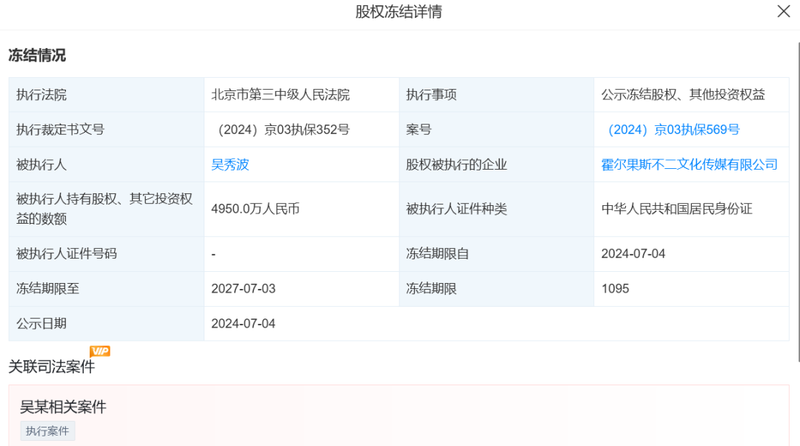Open case number (2024)京03执保569号 link
This screenshot has height=446, width=800.
tap(673, 130)
